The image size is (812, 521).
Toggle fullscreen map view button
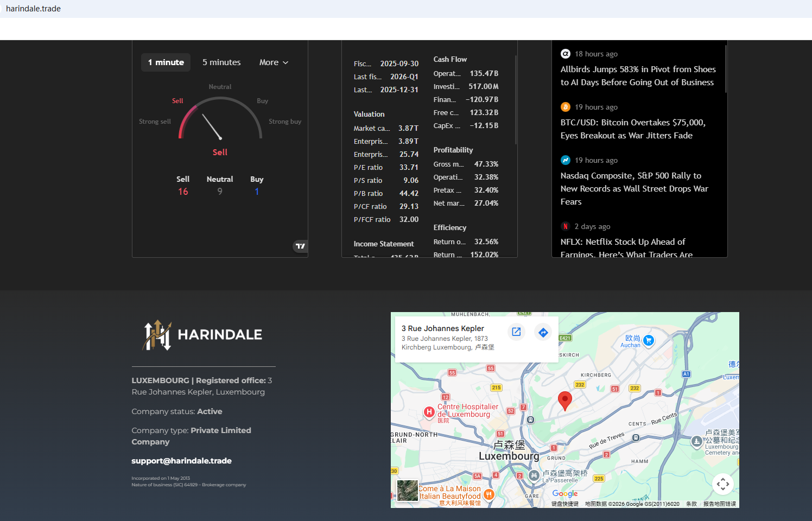[x=722, y=484]
